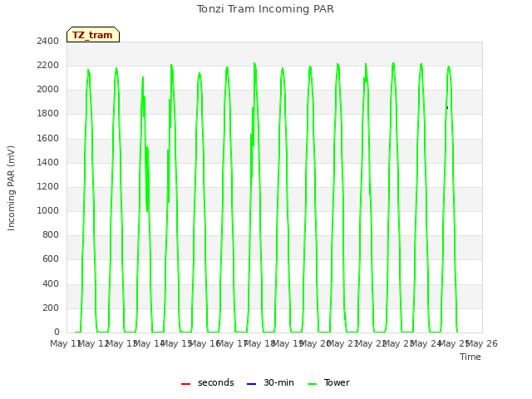Click the TZ_tram label box
Image resolution: width=532 pixels, height=399 pixels.
(x=93, y=35)
